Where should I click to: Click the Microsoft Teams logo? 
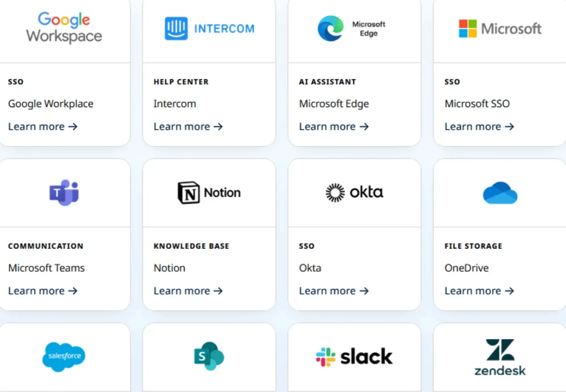[x=64, y=192]
